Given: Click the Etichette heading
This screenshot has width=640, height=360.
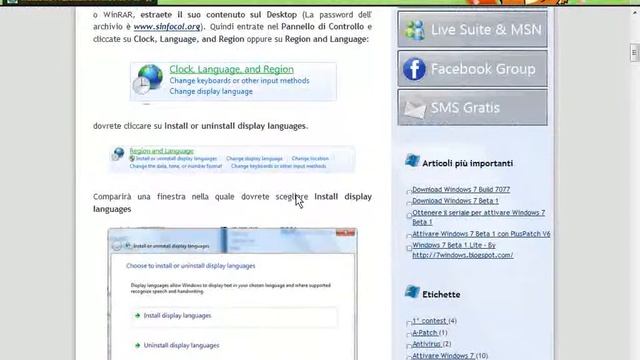Looking at the screenshot, I should click(x=441, y=294).
